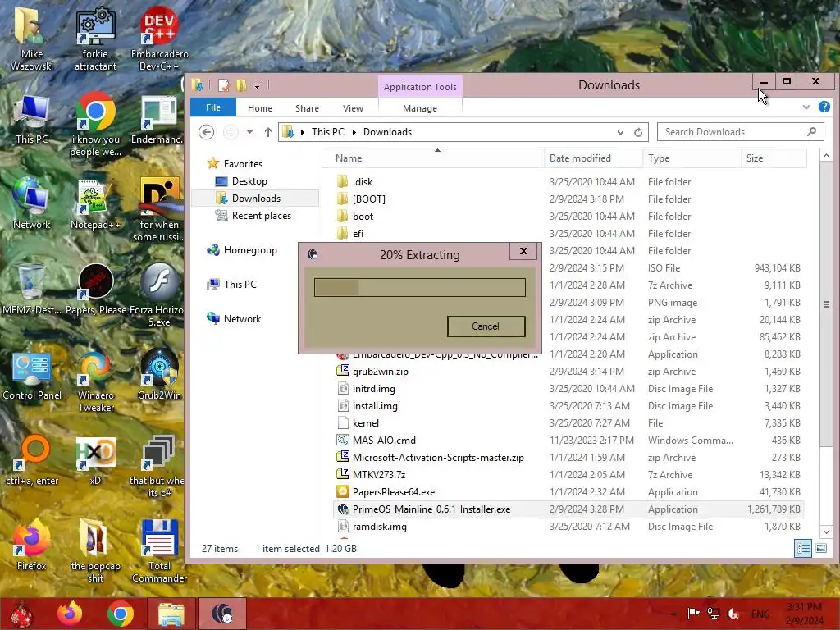Sort by Date modified column header
The image size is (840, 630).
(593, 158)
